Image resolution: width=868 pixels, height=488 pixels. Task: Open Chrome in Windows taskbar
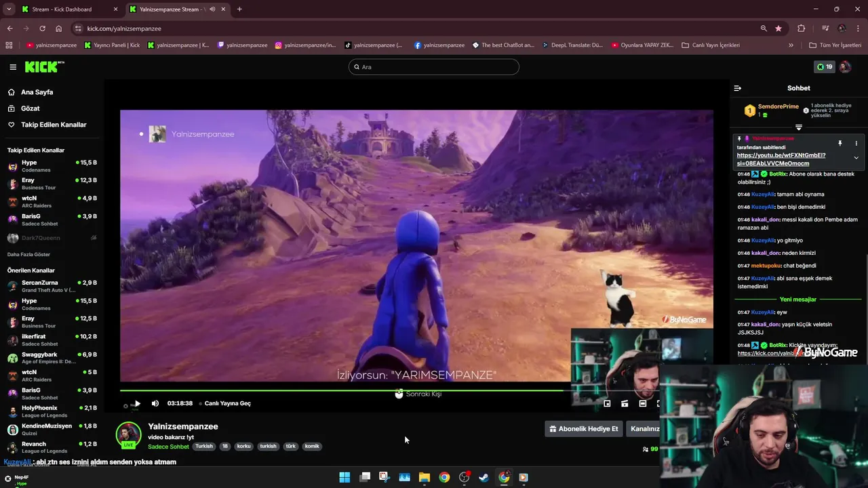[x=444, y=477]
